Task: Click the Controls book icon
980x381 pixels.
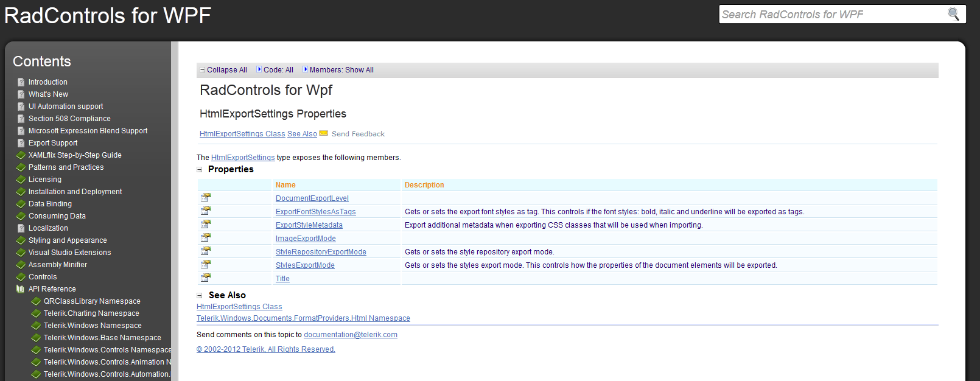Action: (21, 277)
